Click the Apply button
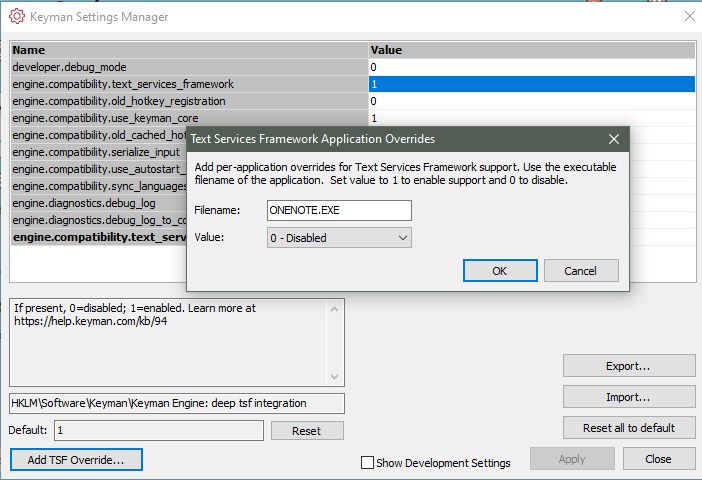Viewport: 702px width, 480px height. (x=572, y=459)
